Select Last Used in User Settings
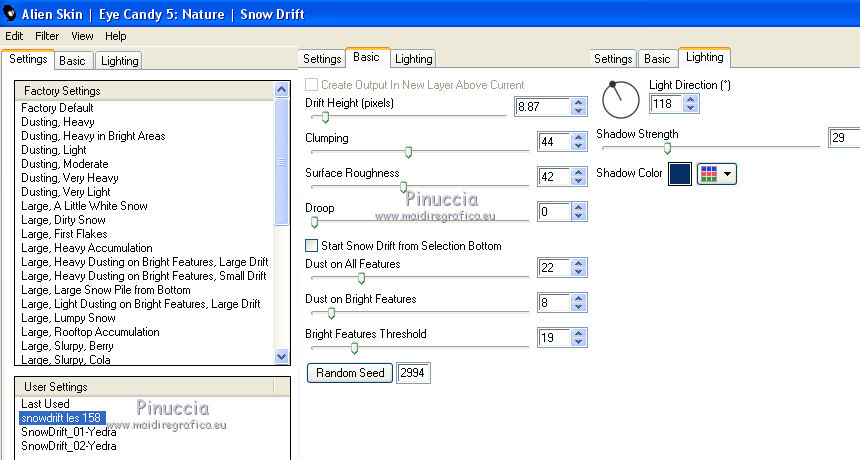Screen dimensions: 860x460 point(45,404)
